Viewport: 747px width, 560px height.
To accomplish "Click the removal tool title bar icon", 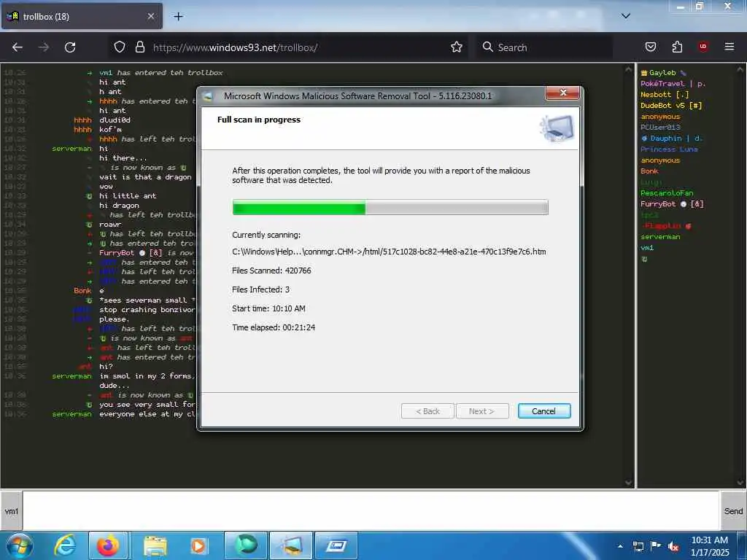I will pyautogui.click(x=208, y=96).
